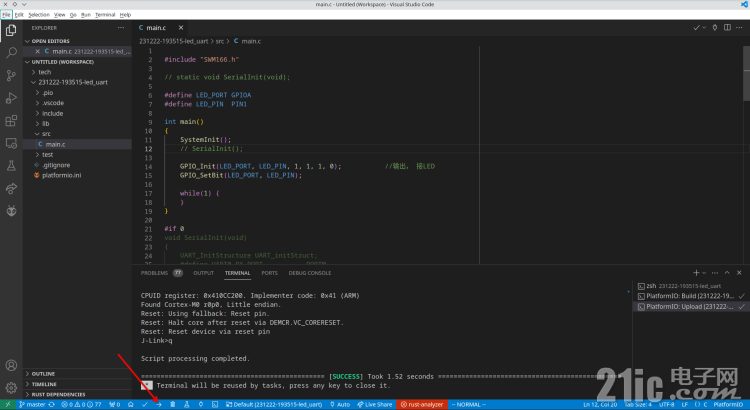
Task: Open the Live Share activity bar icon
Action: point(11,188)
